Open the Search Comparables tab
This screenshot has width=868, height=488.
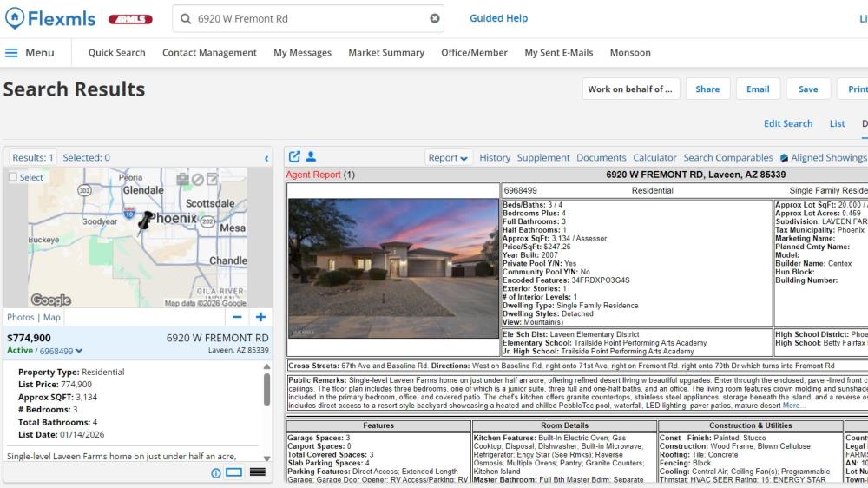727,158
